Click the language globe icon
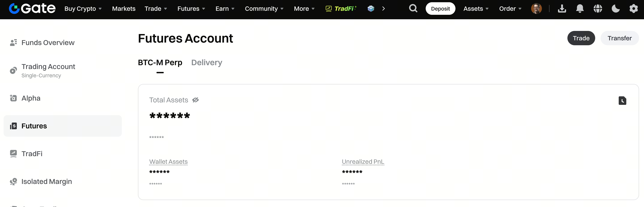Viewport: 644px width, 207px height. click(x=598, y=9)
